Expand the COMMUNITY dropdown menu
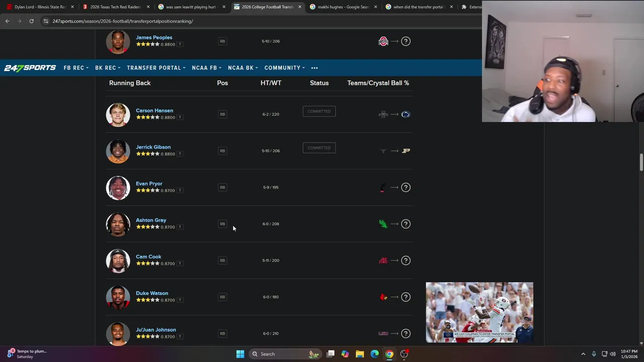644x362 pixels. click(x=285, y=68)
